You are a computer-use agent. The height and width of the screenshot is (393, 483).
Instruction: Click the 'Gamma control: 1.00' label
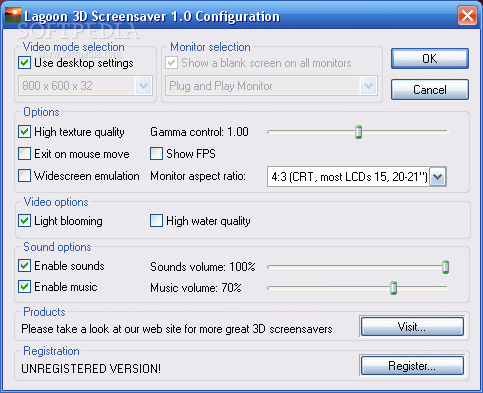click(x=199, y=132)
